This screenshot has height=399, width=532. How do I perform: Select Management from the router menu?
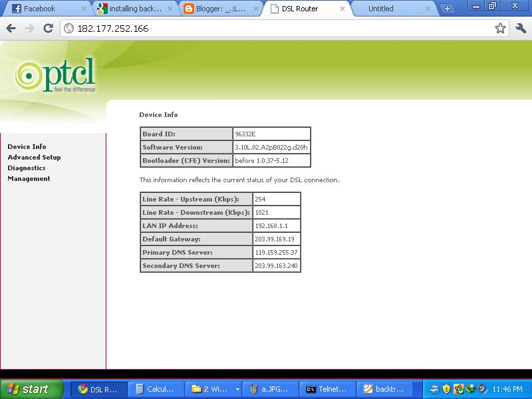[x=29, y=178]
